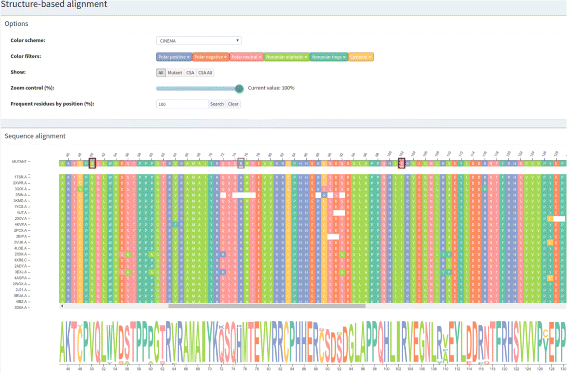The height and width of the screenshot is (373, 567).
Task: Click the Search button
Action: point(217,104)
